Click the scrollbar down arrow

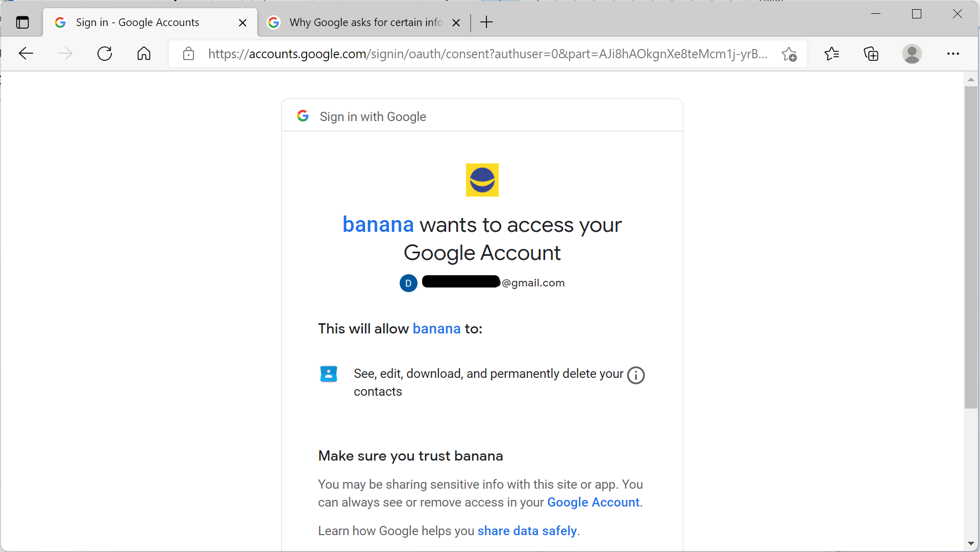click(971, 543)
